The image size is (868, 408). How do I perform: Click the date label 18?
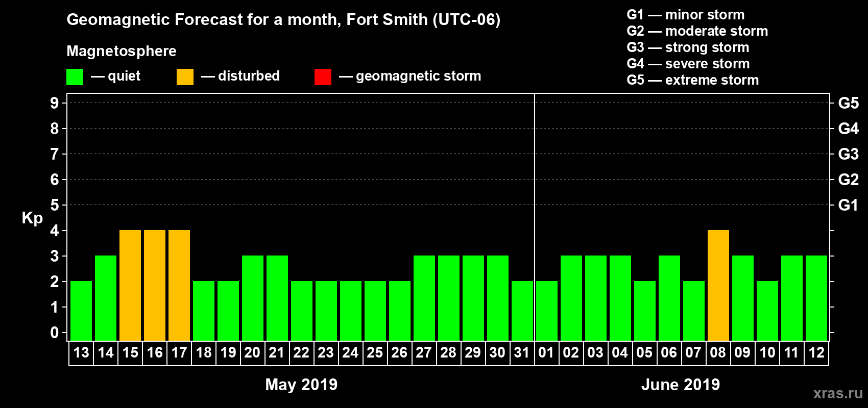[204, 353]
